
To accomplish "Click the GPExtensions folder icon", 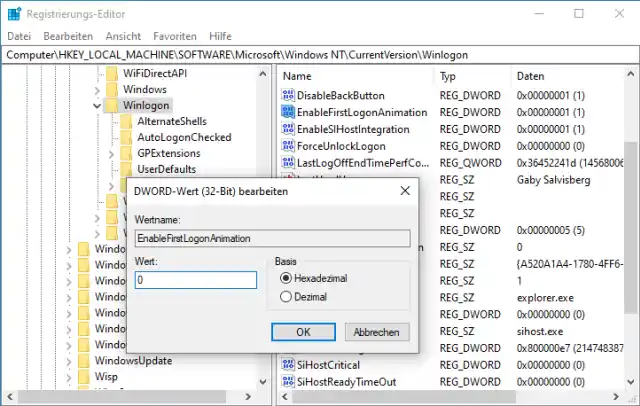I will pos(126,153).
